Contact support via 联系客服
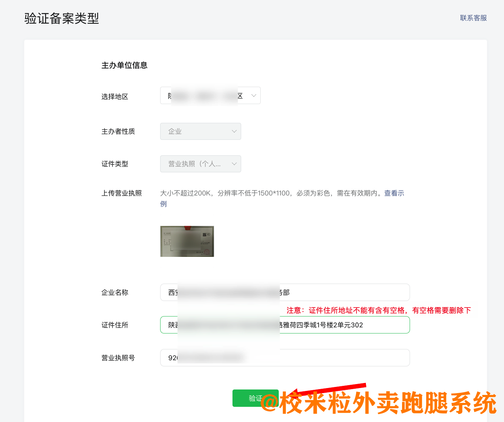The width and height of the screenshot is (504, 422). (473, 18)
